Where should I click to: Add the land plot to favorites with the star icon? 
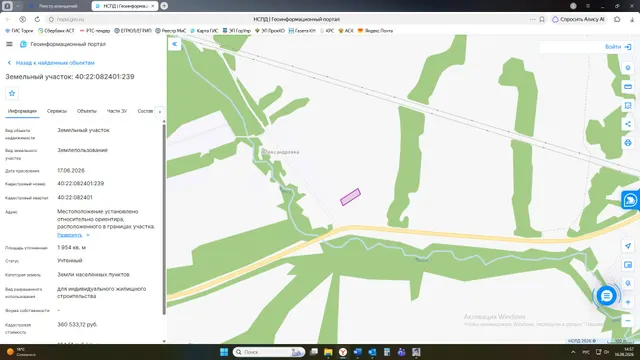[12, 93]
